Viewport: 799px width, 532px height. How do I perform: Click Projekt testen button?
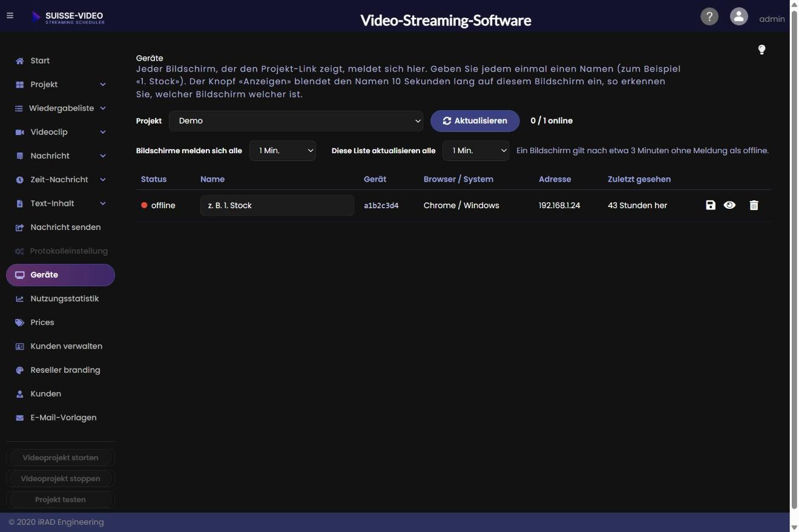(x=61, y=499)
